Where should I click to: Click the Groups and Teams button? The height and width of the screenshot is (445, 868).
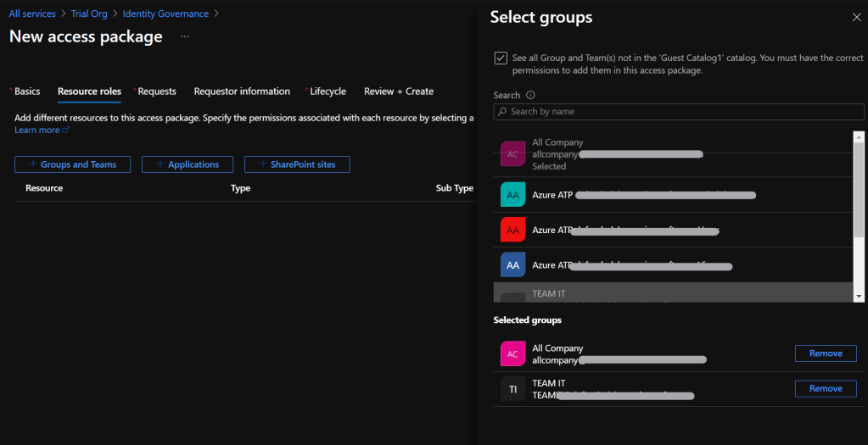72,164
